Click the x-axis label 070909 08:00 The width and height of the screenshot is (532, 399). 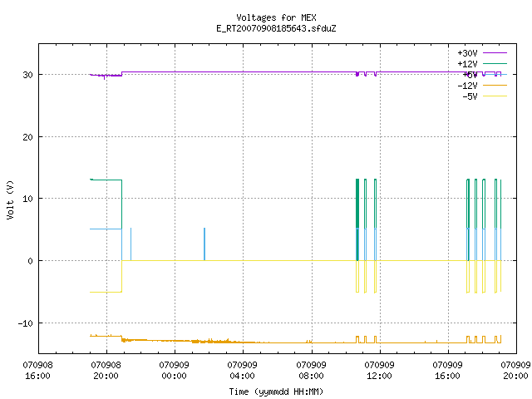pos(311,370)
